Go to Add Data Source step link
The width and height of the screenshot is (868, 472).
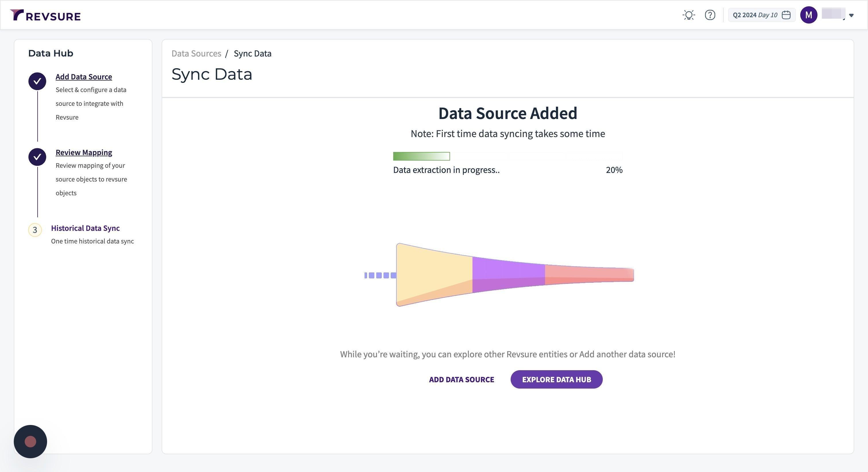coord(84,77)
